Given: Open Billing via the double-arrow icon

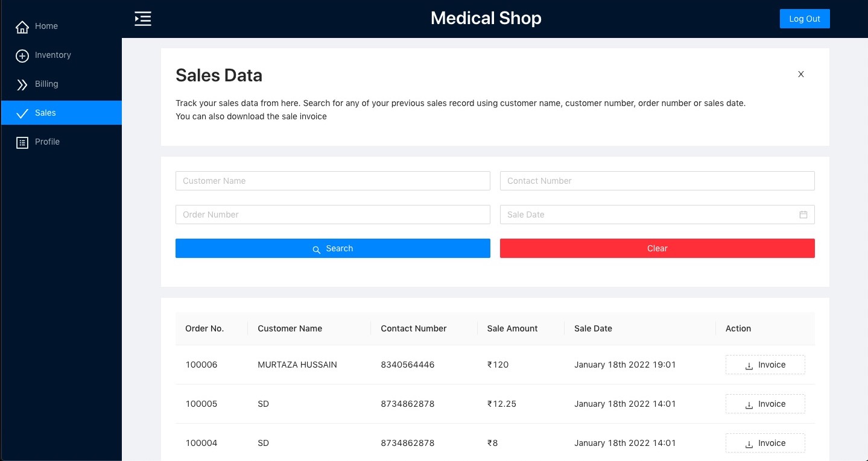Looking at the screenshot, I should click(x=22, y=84).
